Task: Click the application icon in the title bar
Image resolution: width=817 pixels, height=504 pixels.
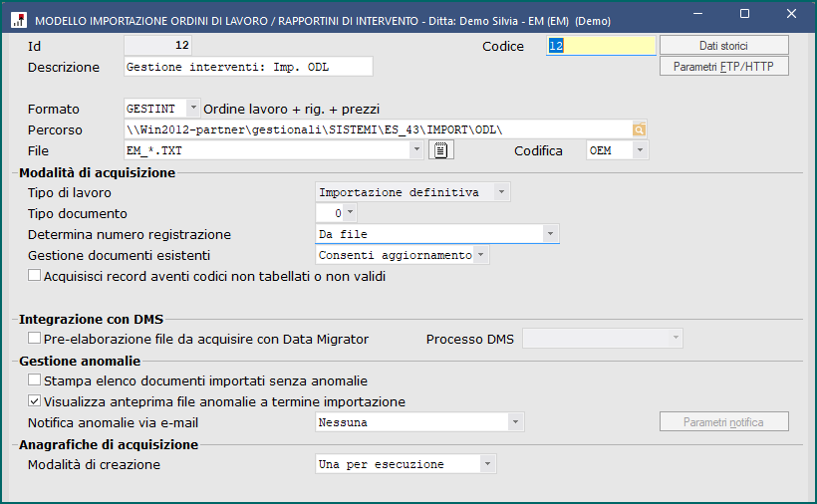Action: click(x=18, y=16)
